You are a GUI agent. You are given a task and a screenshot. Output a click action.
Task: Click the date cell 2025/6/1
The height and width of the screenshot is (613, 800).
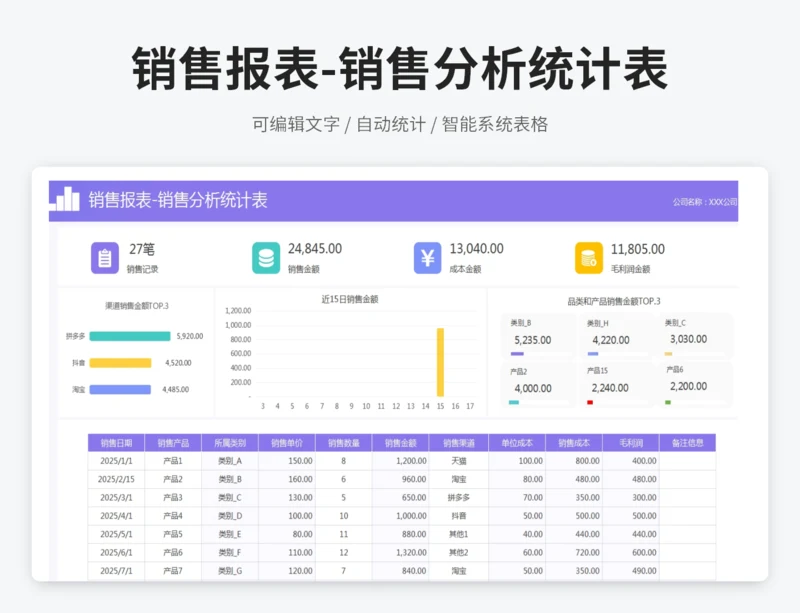tap(116, 553)
